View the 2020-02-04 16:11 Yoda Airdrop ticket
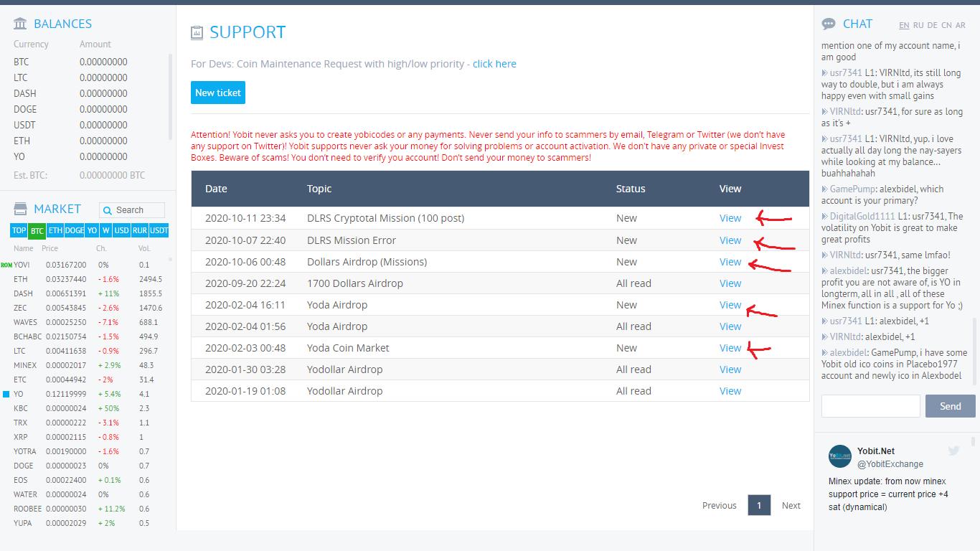 tap(730, 305)
